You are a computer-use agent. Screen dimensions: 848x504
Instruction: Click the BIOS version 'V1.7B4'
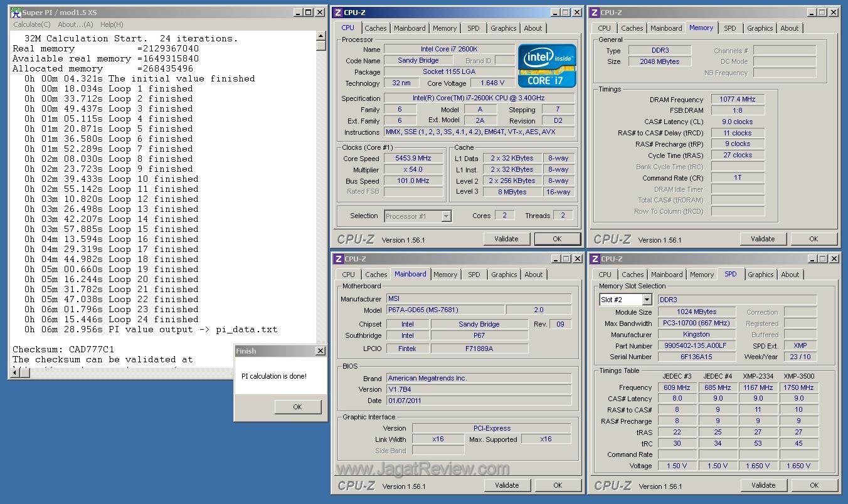(x=479, y=389)
